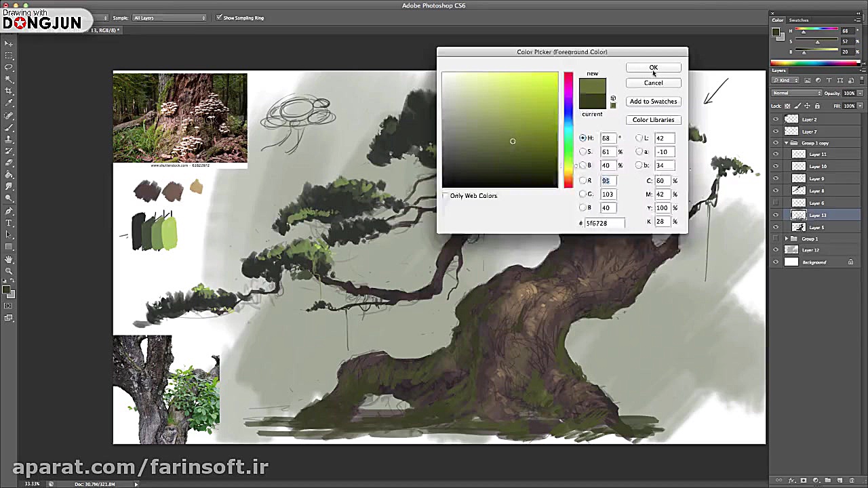The width and height of the screenshot is (868, 488).
Task: Add a layer style via fx icon
Action: tap(791, 480)
